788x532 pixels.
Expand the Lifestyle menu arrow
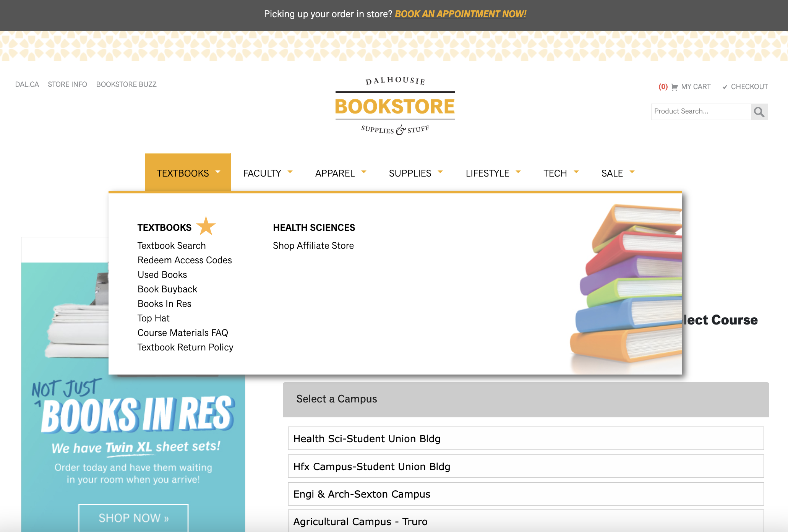pyautogui.click(x=518, y=172)
